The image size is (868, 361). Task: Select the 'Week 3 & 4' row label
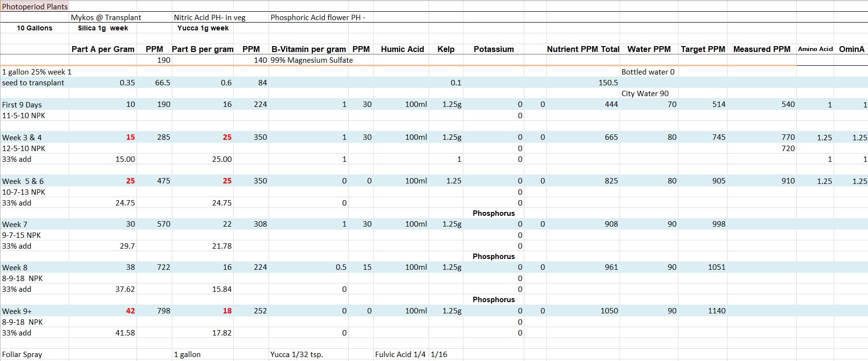[22, 137]
